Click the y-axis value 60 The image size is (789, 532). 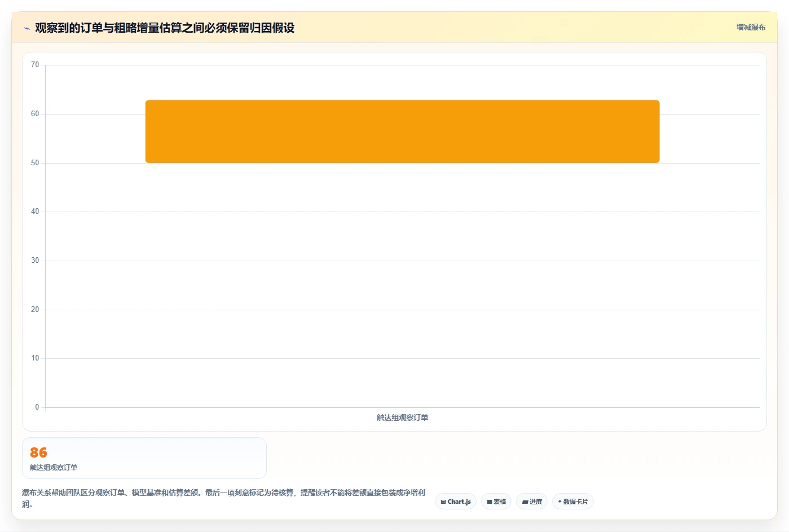(35, 114)
